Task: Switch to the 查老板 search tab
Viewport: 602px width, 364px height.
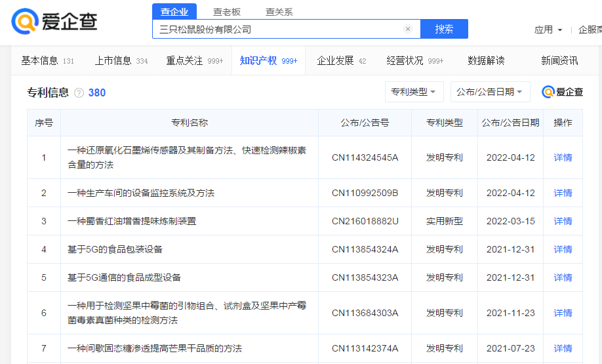Action: [226, 12]
